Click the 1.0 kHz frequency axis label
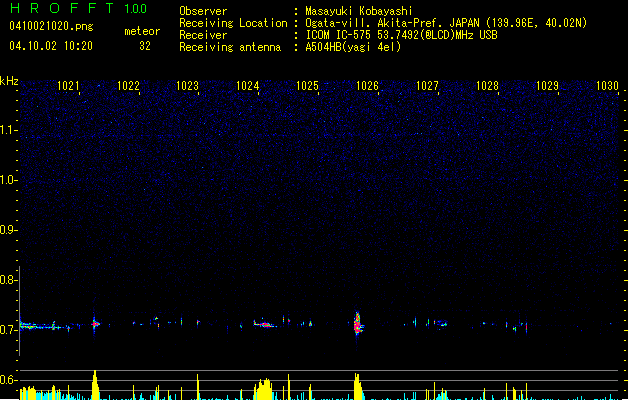The width and height of the screenshot is (629, 400). [8, 180]
